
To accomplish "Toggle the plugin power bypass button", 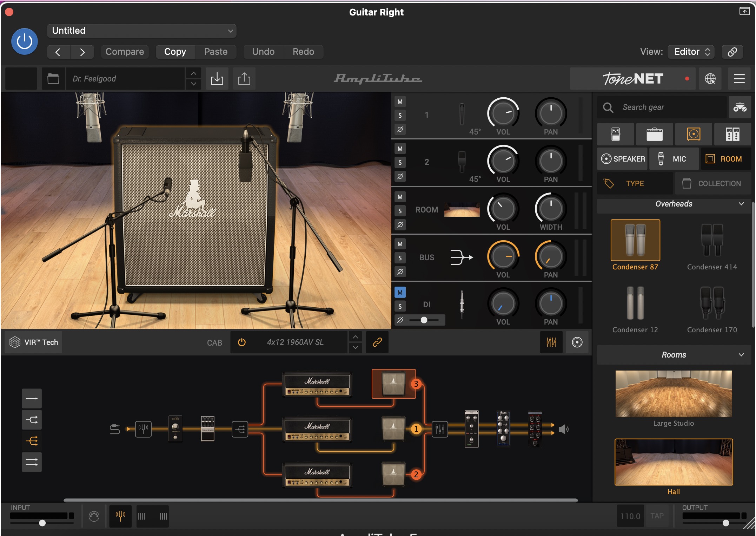I will point(25,41).
